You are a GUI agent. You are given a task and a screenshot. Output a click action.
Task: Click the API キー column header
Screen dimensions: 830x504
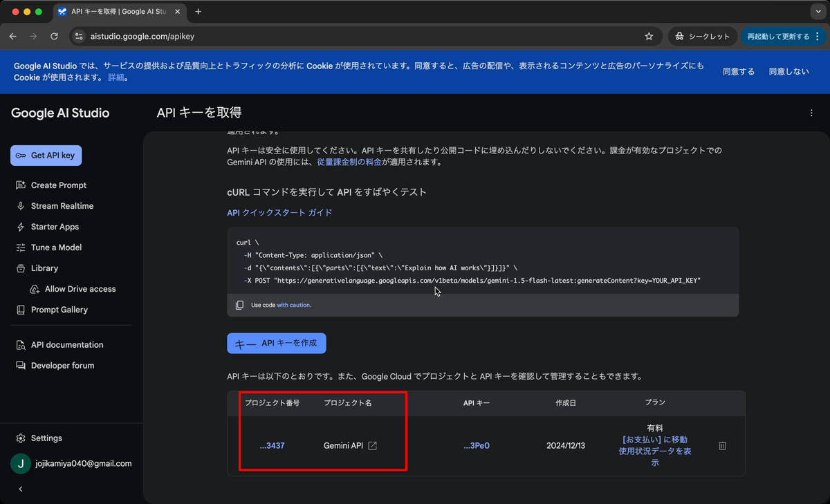(477, 402)
